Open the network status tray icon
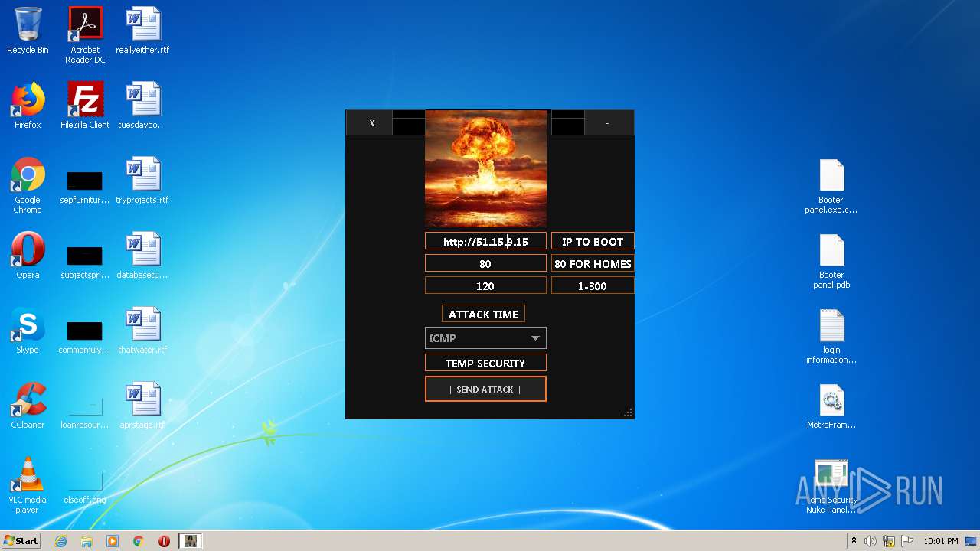980x551 pixels. coord(889,541)
